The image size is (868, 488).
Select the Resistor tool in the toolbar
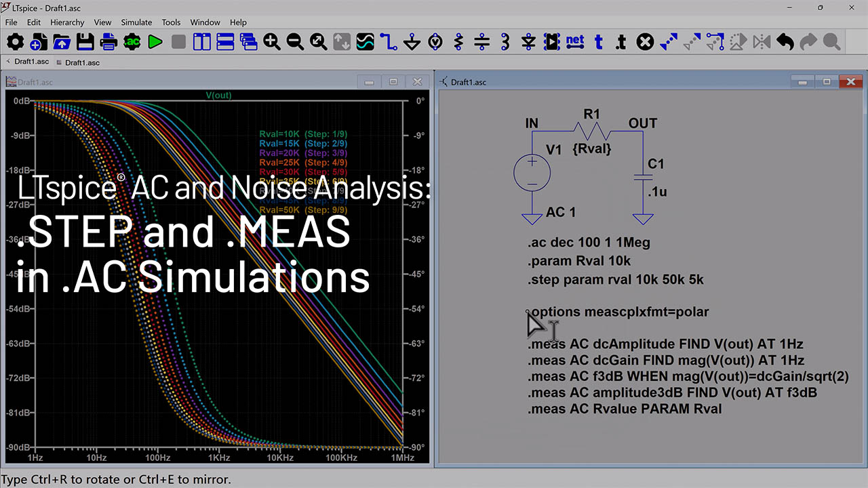point(458,42)
